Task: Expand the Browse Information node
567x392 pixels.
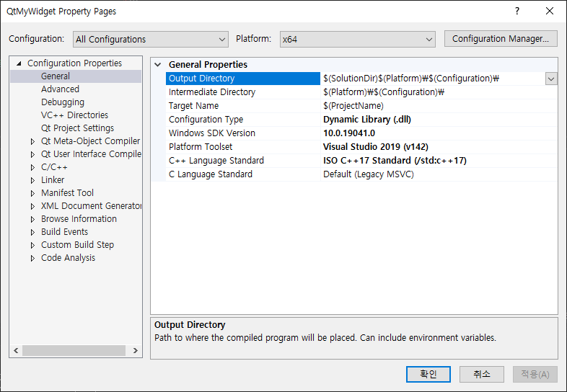Action: (32, 219)
